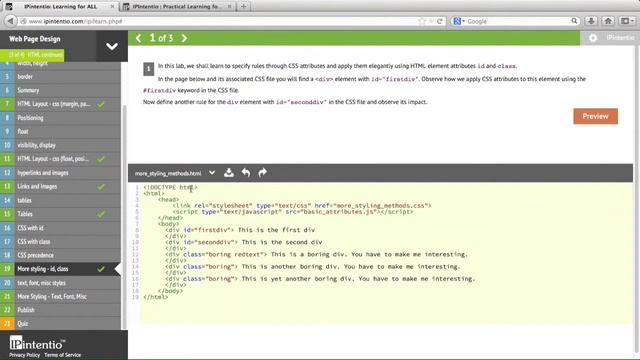Go to the previous lab step arrow
The height and width of the screenshot is (360, 640).
click(x=138, y=38)
